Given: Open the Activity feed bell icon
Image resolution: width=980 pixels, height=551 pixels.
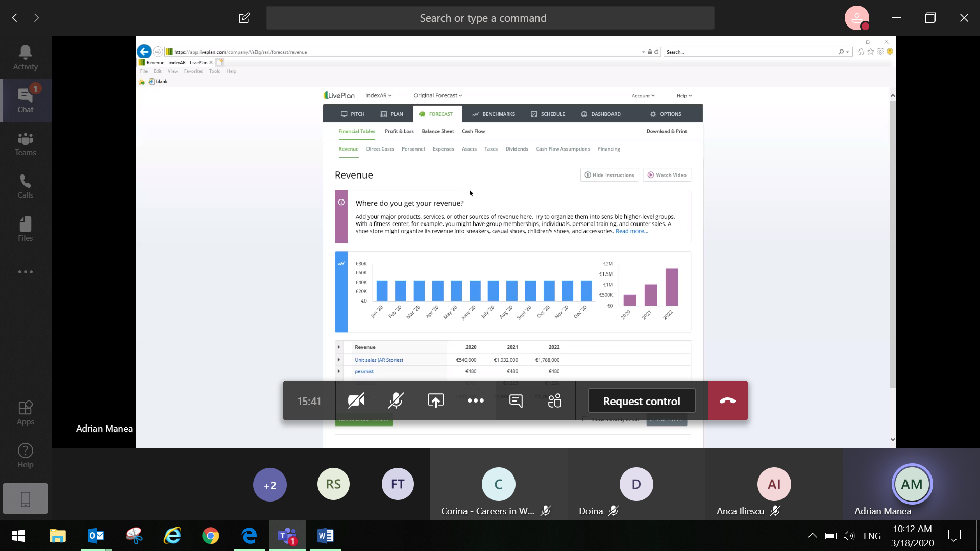Looking at the screenshot, I should tap(25, 57).
